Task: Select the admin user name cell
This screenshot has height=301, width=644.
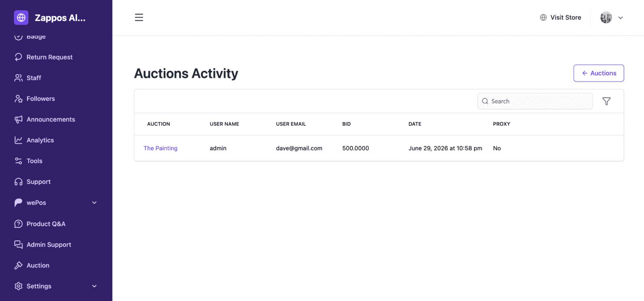Action: coord(218,148)
